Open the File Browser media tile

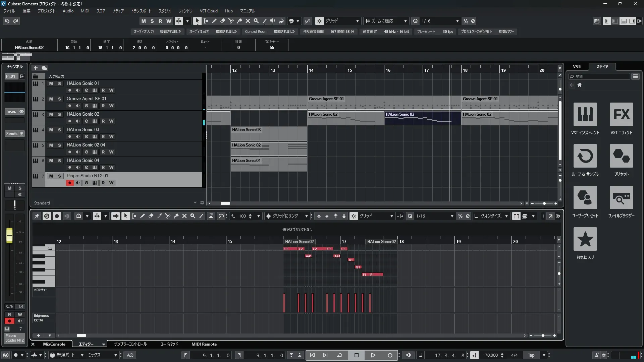click(x=621, y=197)
